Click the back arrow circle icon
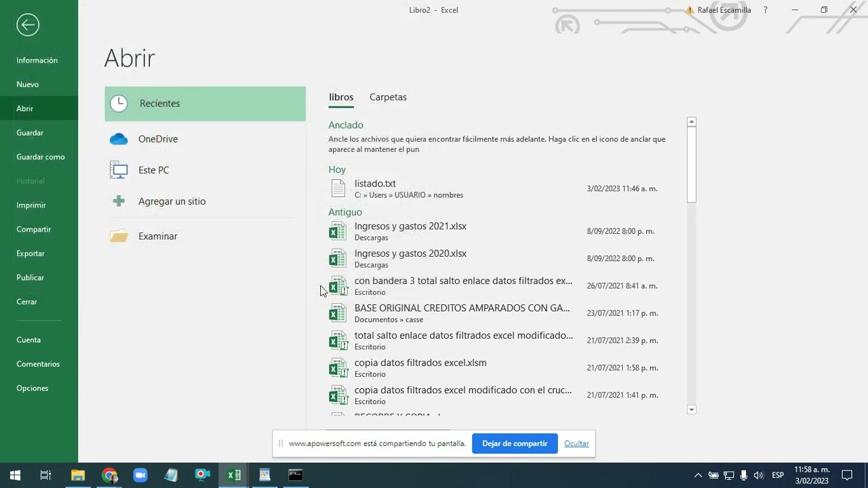This screenshot has height=488, width=868. click(x=28, y=25)
